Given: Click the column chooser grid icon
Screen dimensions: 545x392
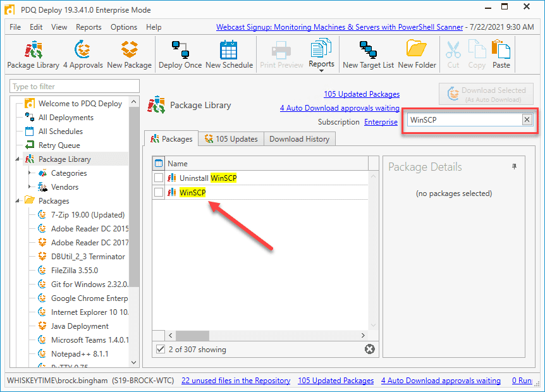Looking at the screenshot, I should 159,163.
